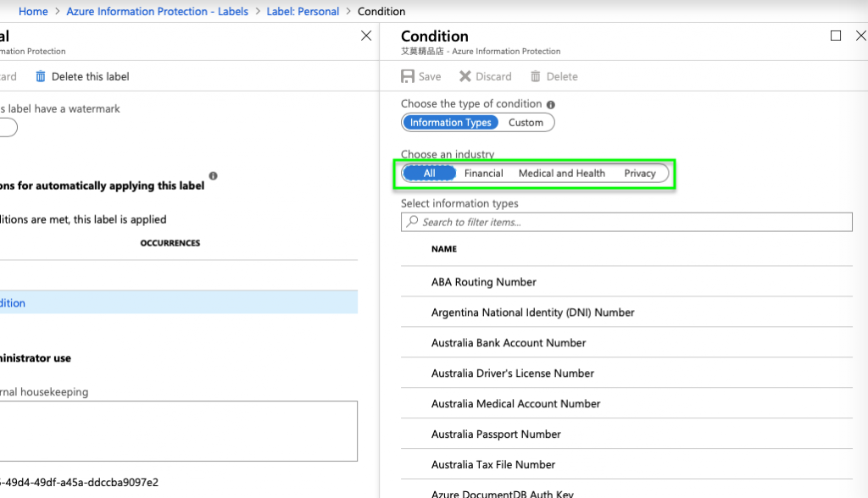Click the Discard button text
Screen dimensions: 868x498
pos(494,77)
